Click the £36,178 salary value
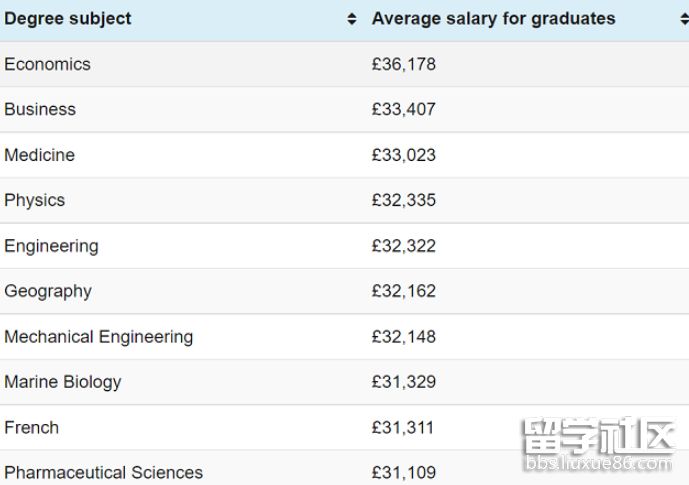Image resolution: width=689 pixels, height=485 pixels. tap(404, 64)
